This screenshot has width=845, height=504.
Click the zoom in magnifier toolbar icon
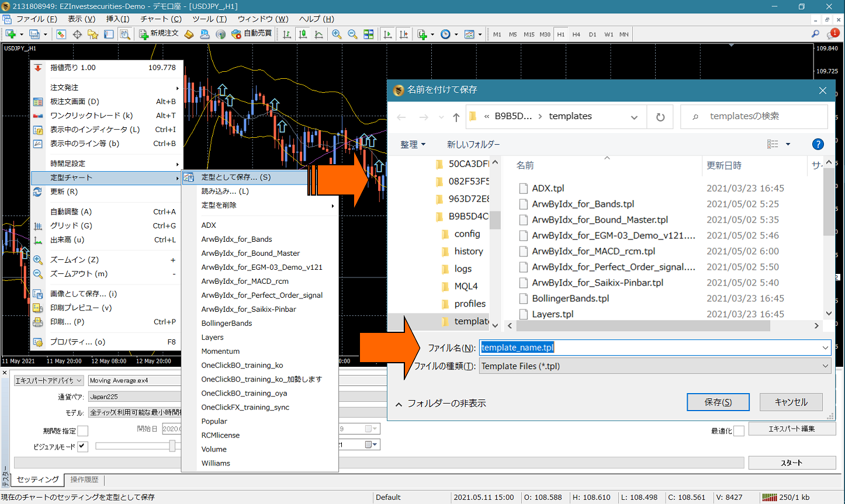[337, 34]
